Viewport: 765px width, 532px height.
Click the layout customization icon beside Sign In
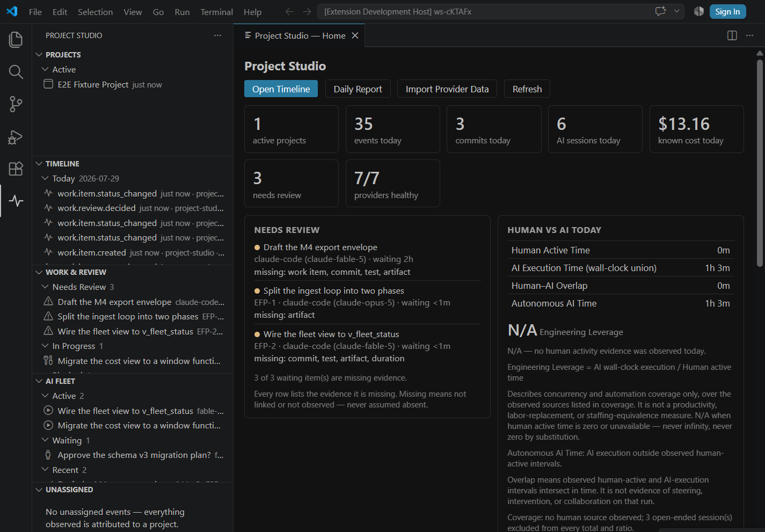point(698,11)
